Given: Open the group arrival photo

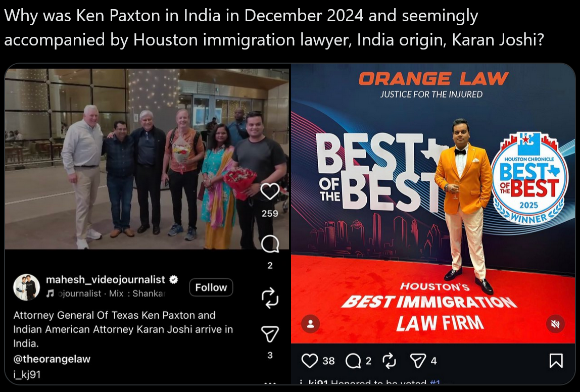Looking at the screenshot, I should (x=147, y=159).
